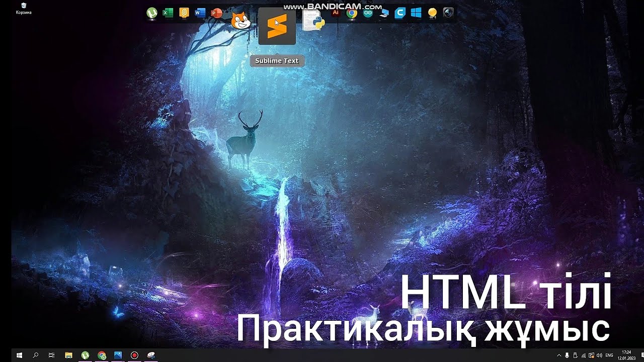This screenshot has height=362, width=644.
Task: Open Snipping Tool on taskbar
Action: click(x=151, y=355)
